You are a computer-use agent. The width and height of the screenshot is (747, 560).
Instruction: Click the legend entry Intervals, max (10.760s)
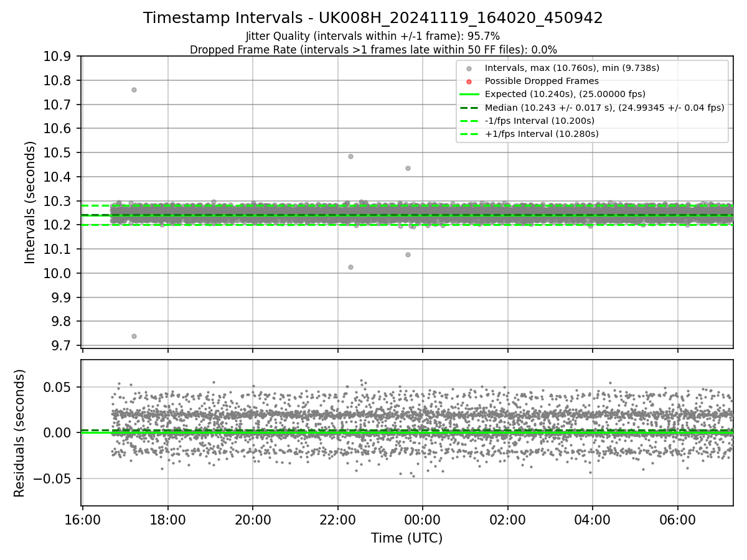(571, 68)
